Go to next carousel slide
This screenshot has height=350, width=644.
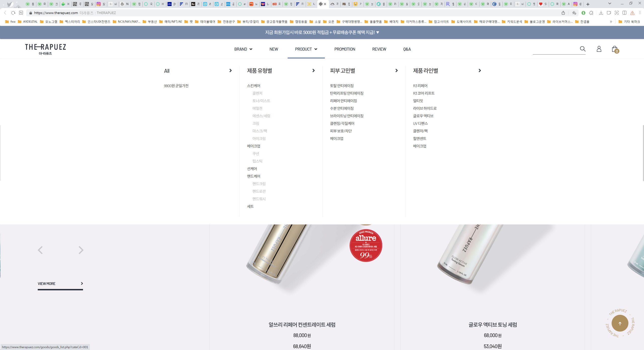(x=81, y=250)
